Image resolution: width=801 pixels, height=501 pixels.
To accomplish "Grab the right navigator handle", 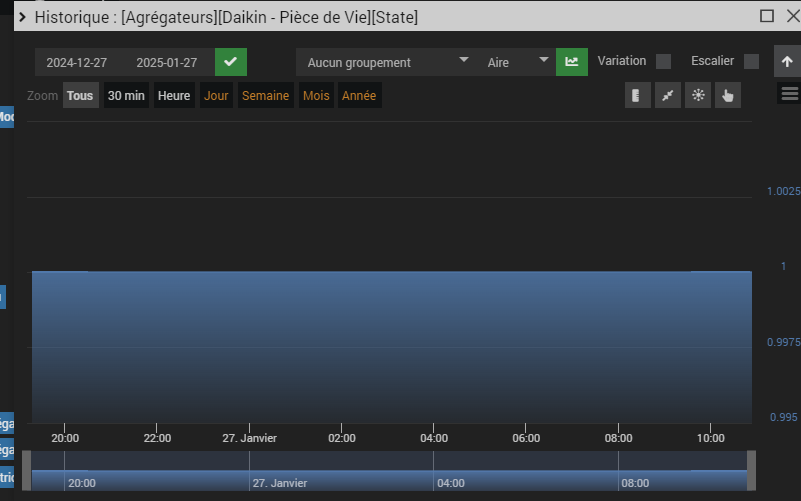I will 751,470.
